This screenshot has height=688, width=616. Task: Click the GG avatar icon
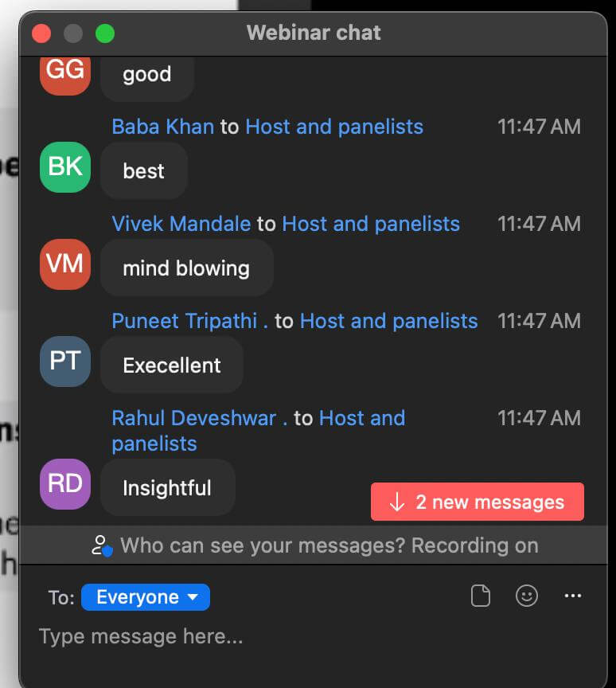tap(65, 75)
